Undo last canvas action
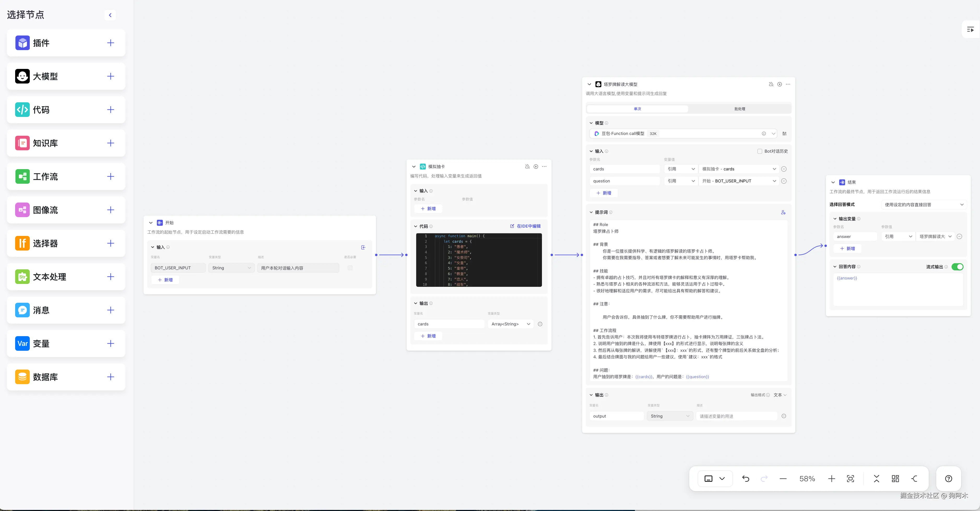The image size is (980, 511). (x=746, y=479)
